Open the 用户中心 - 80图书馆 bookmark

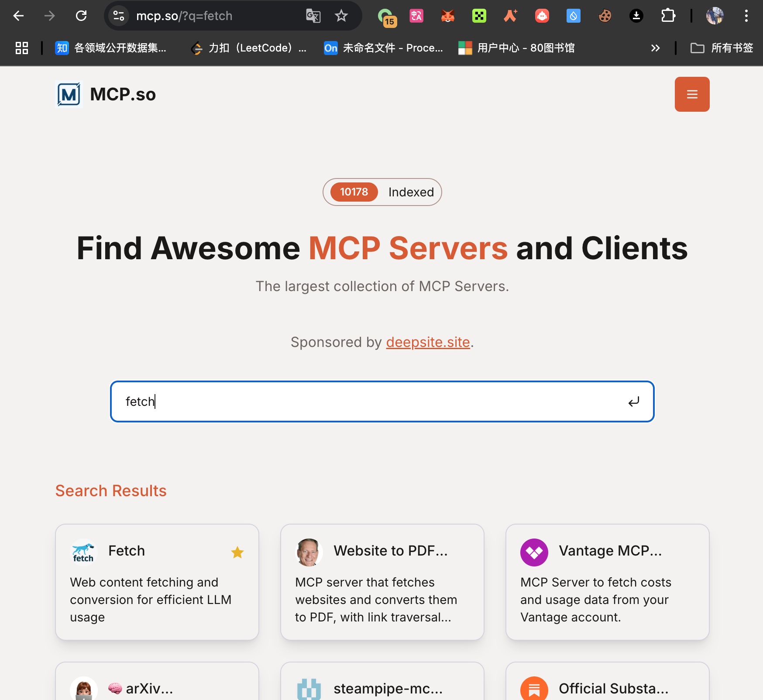coord(516,48)
